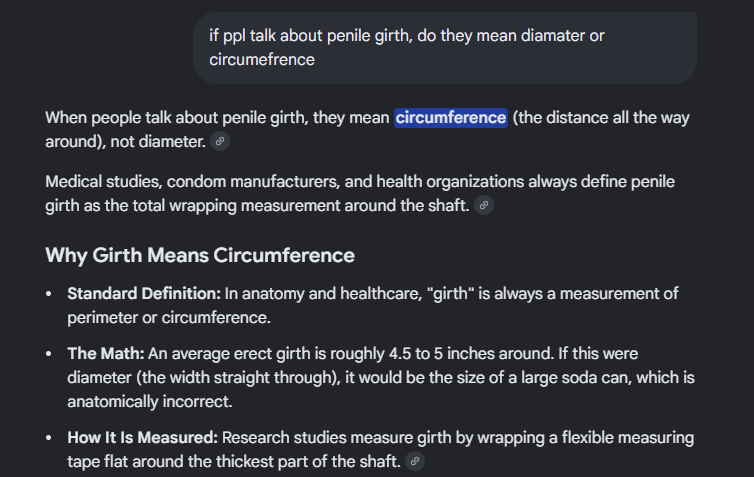
Task: Open the source link icon after "not diameter."
Action: pyautogui.click(x=220, y=141)
